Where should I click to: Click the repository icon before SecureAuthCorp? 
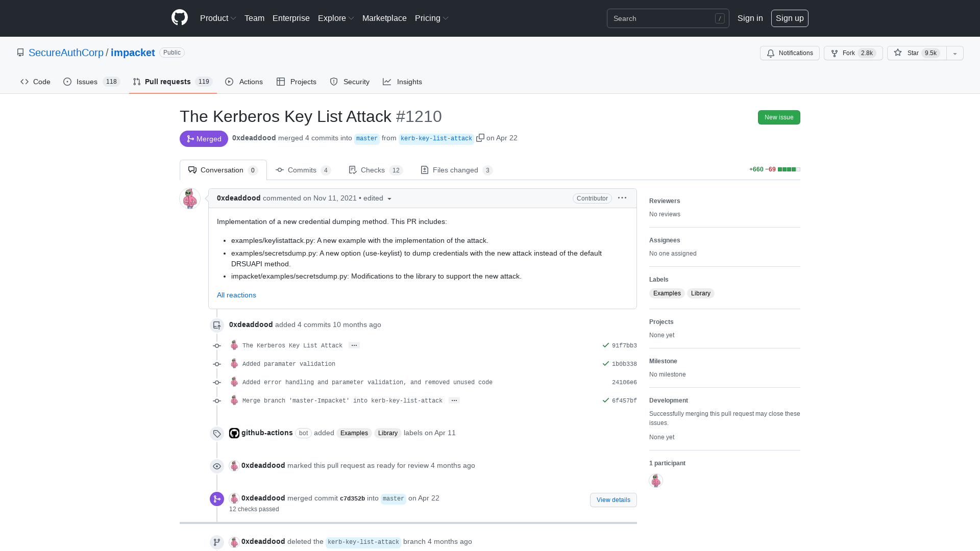20,53
